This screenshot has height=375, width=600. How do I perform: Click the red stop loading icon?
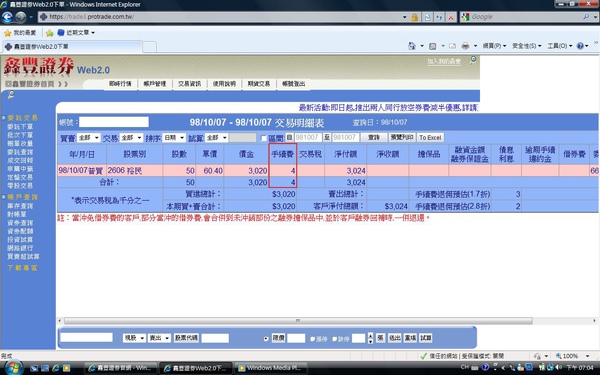tap(451, 17)
